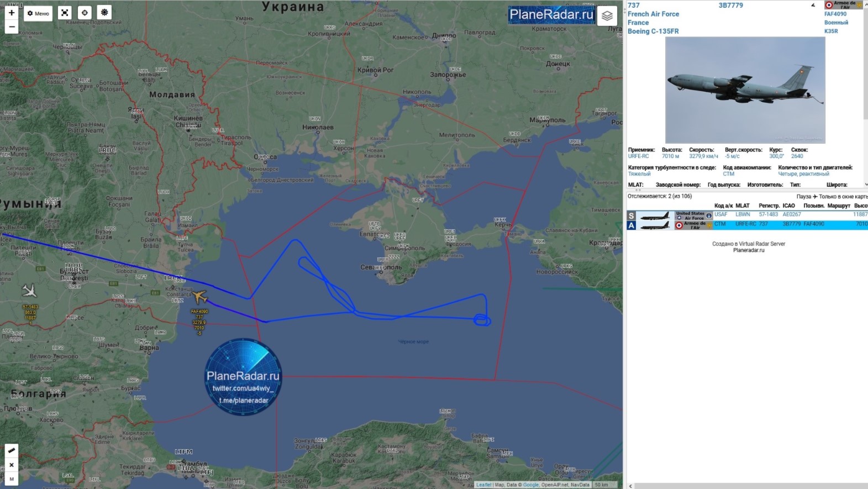
Task: Click the receiver value URFE-RC in details
Action: click(x=638, y=156)
